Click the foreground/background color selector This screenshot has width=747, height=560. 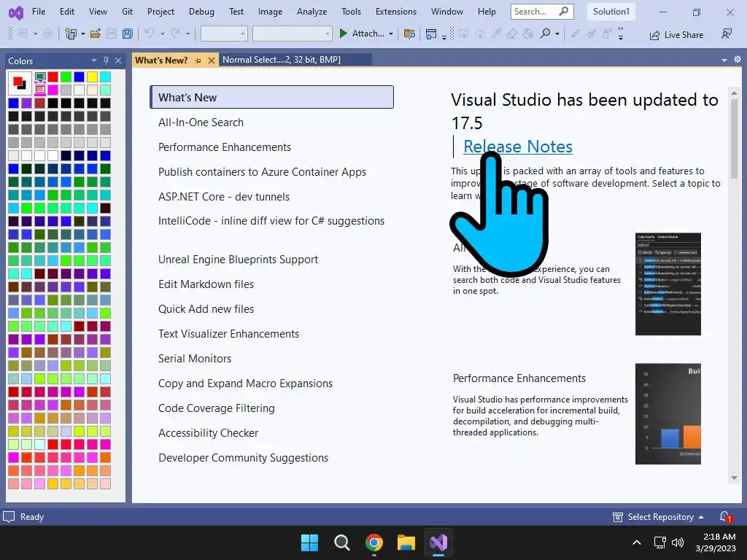click(20, 83)
